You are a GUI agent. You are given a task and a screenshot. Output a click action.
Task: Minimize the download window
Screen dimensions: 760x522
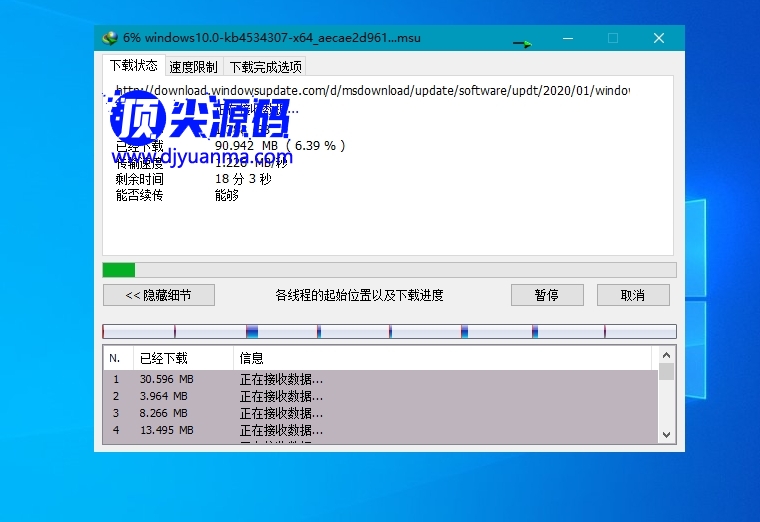click(567, 38)
